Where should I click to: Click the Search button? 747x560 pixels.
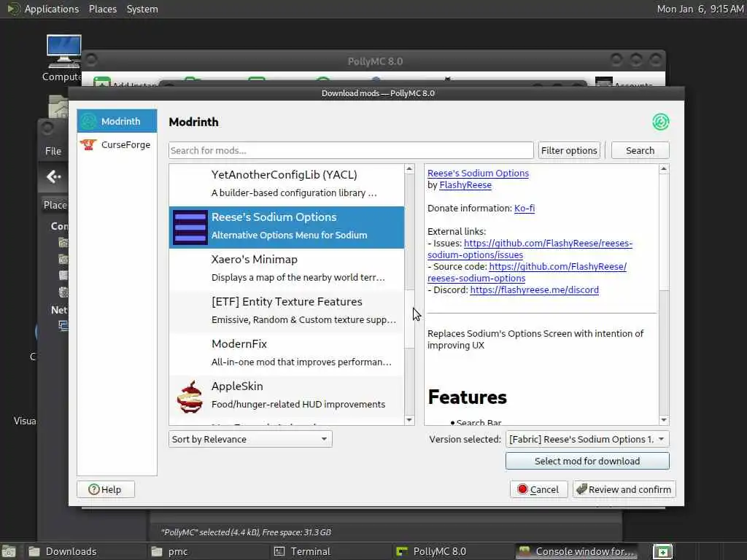click(640, 150)
